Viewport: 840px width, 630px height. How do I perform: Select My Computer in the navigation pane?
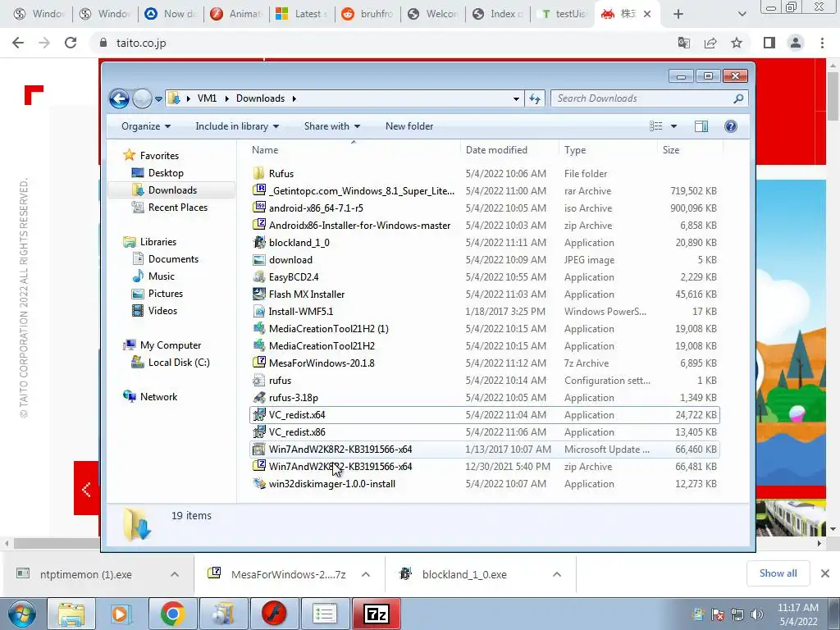click(x=171, y=345)
